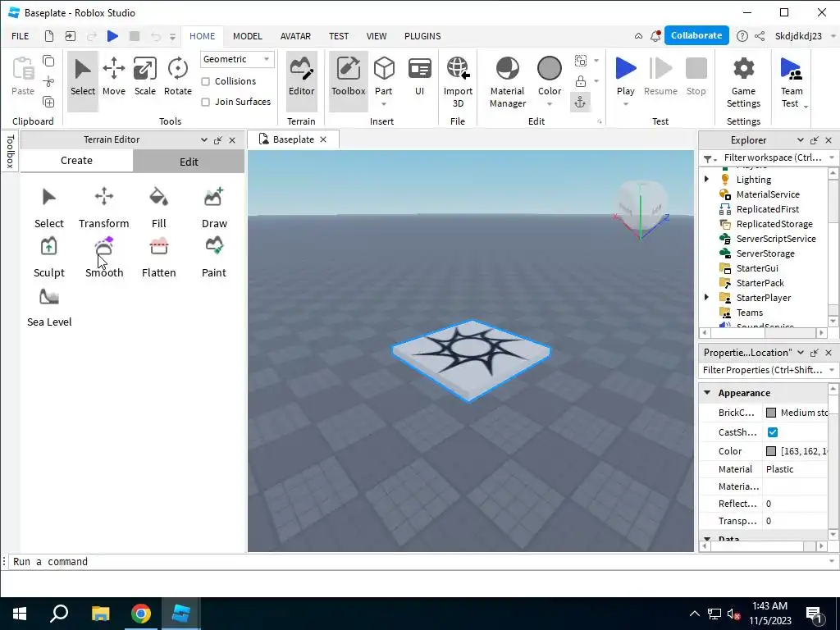
Task: Open the side Toolbox tab
Action: pos(10,152)
